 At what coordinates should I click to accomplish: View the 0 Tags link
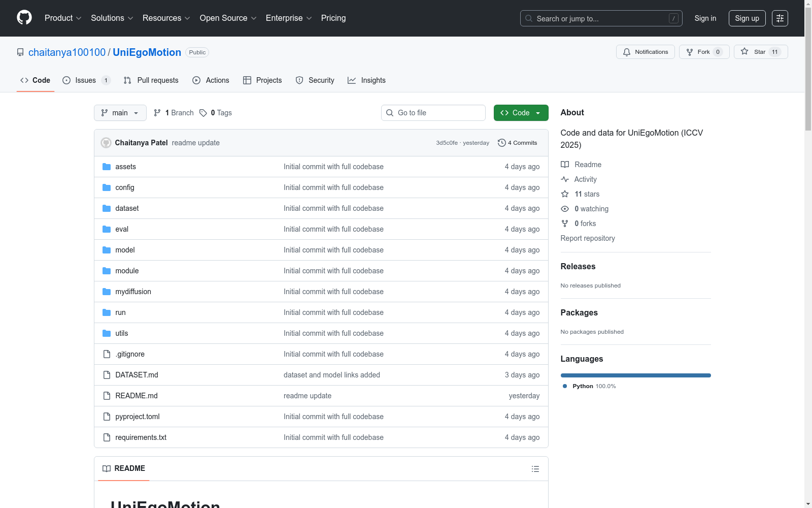216,113
